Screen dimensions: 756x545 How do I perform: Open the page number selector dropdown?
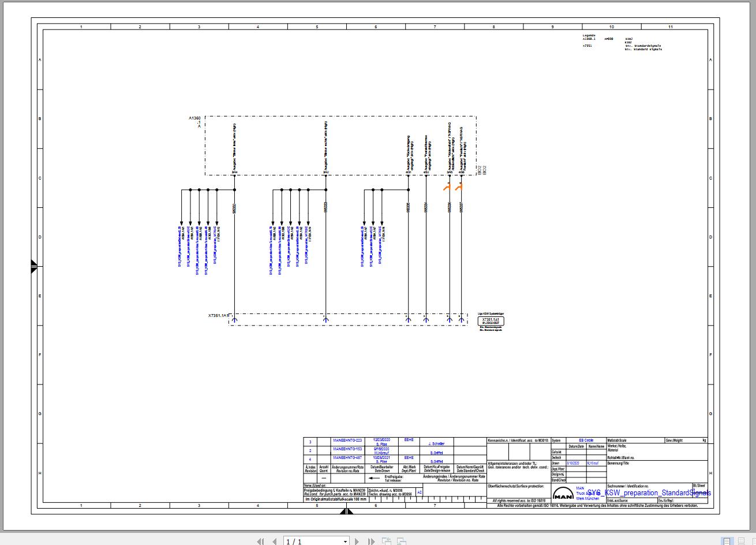coord(345,542)
